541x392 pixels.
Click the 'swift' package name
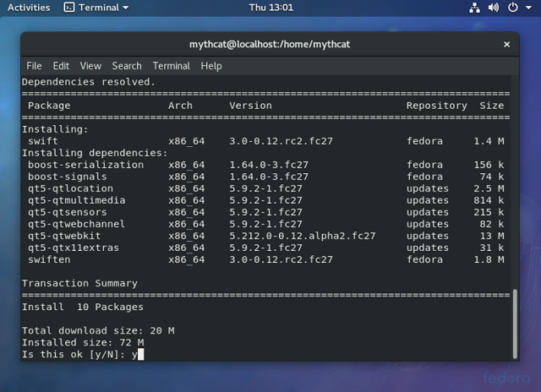[x=43, y=141]
